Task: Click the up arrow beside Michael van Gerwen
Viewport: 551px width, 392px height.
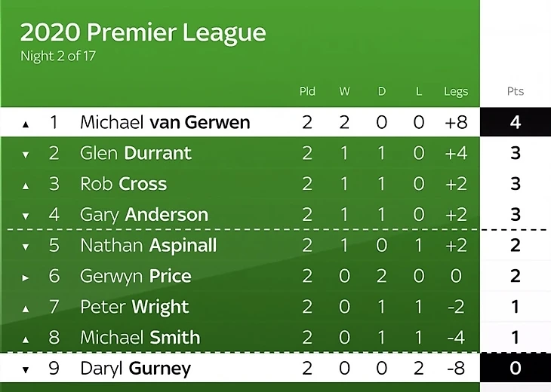Action: (26, 124)
